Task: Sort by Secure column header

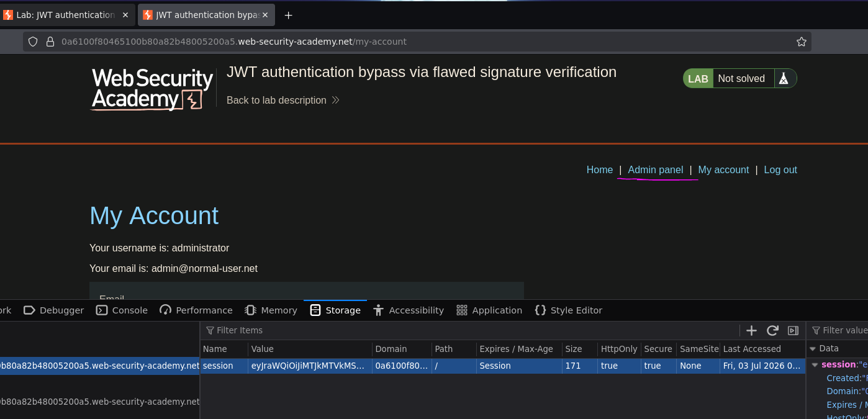Action: pos(658,349)
